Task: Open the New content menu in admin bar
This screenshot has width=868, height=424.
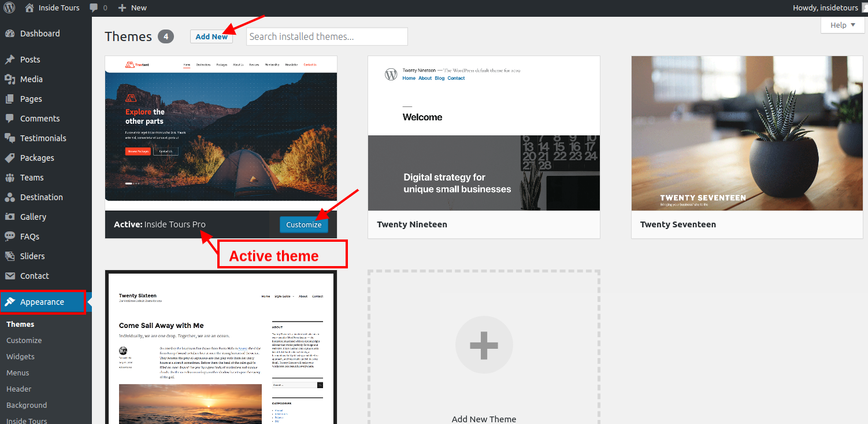Action: tap(132, 8)
